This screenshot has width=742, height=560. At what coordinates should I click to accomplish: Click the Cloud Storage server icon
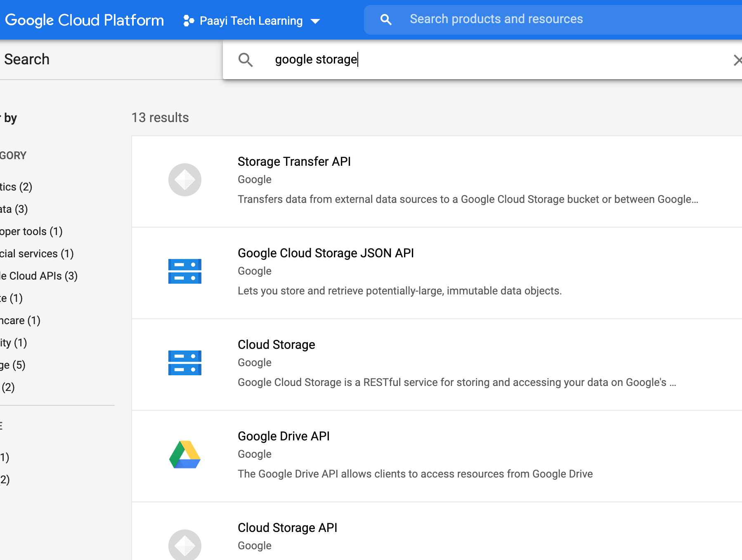tap(184, 363)
